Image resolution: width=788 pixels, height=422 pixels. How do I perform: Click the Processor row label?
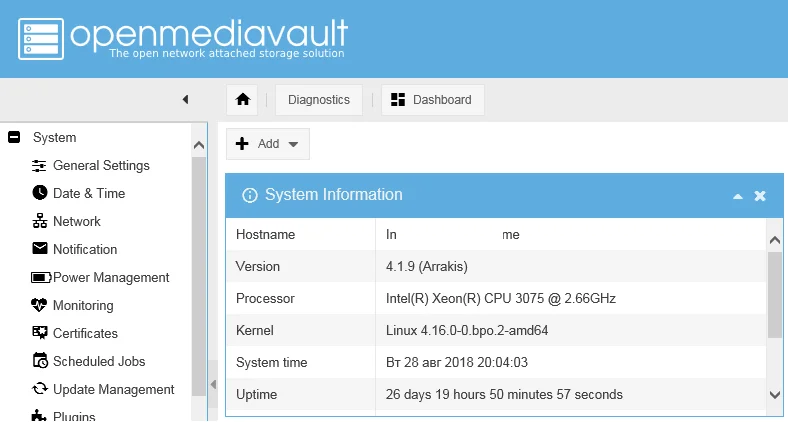tap(265, 298)
